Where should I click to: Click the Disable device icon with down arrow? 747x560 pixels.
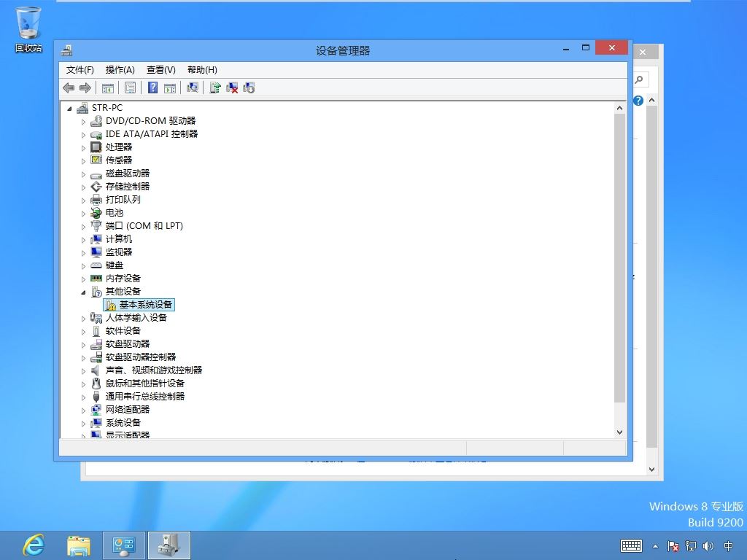pos(249,87)
